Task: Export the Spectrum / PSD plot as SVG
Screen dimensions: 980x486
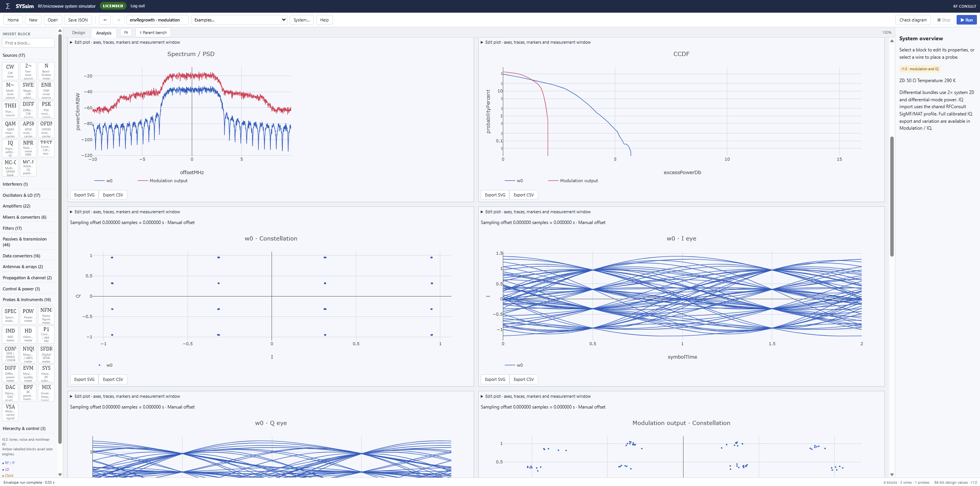Action: (84, 195)
